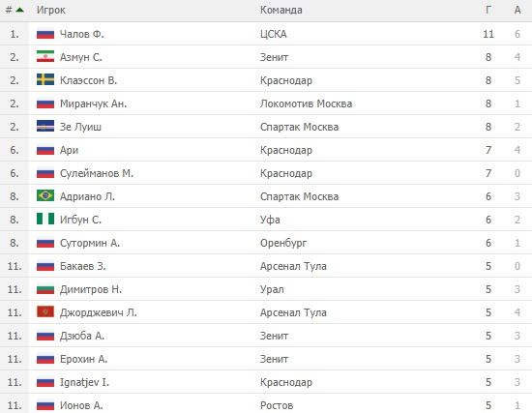532x413 pixels.
Task: Open team ЦСКА page
Action: point(274,34)
